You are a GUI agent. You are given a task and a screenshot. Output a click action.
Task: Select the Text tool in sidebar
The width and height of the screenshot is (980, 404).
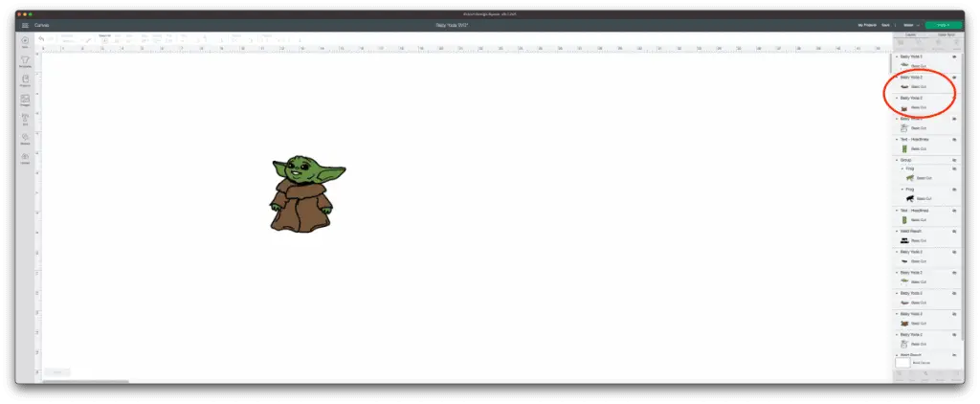tap(25, 118)
